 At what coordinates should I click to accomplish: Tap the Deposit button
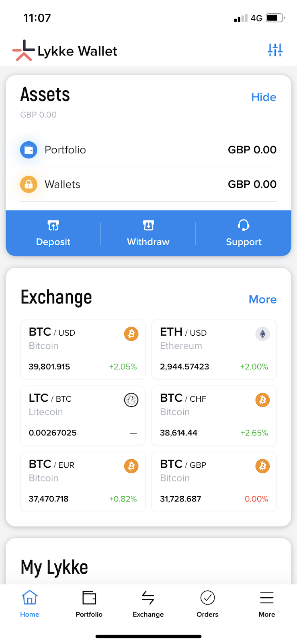(53, 233)
